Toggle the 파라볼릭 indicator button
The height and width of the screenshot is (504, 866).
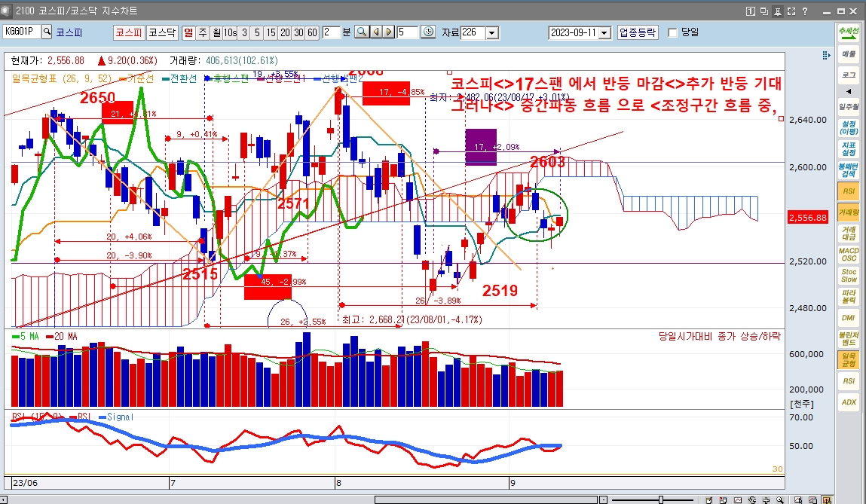[x=849, y=296]
